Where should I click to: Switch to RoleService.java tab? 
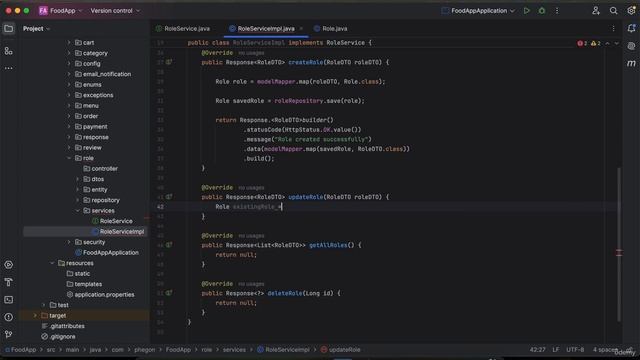[x=183, y=29]
